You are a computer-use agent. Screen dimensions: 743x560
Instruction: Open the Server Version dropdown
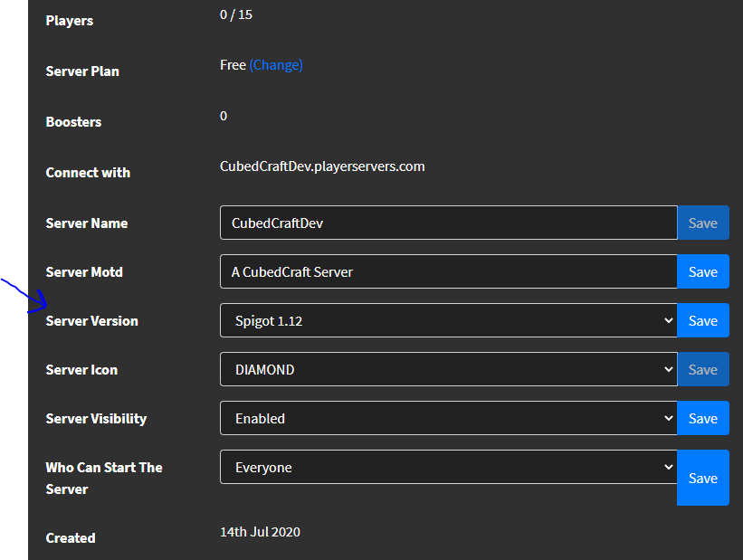click(x=448, y=320)
